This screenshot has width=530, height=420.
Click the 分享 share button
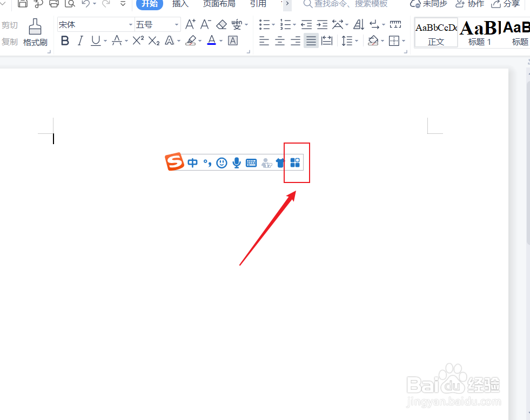505,4
